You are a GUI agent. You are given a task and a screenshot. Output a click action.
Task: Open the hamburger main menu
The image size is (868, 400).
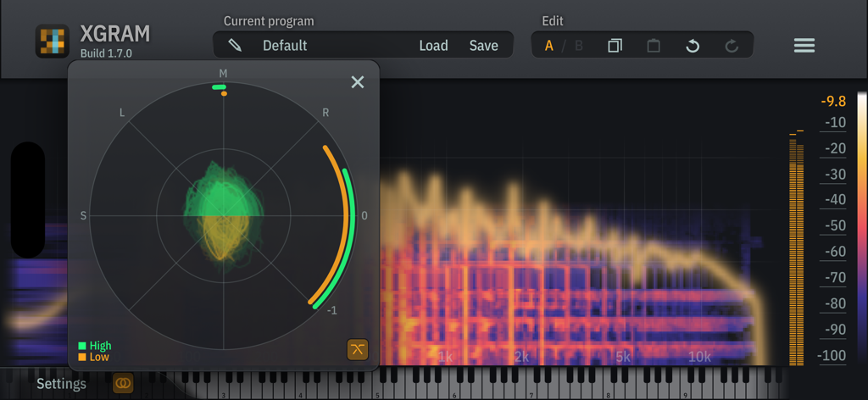pos(804,46)
